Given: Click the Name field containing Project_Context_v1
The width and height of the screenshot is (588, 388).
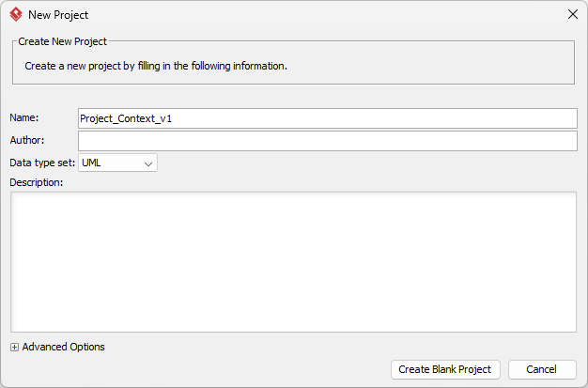Looking at the screenshot, I should (x=327, y=118).
